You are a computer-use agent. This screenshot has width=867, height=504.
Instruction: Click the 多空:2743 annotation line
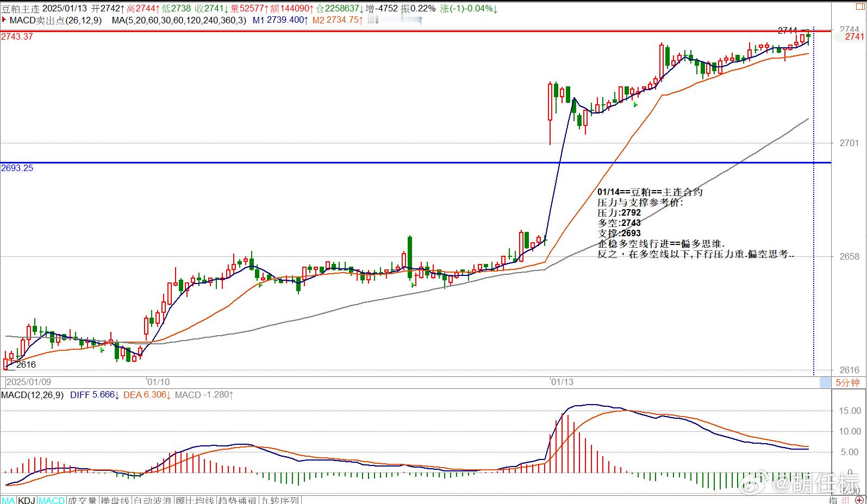pos(619,223)
